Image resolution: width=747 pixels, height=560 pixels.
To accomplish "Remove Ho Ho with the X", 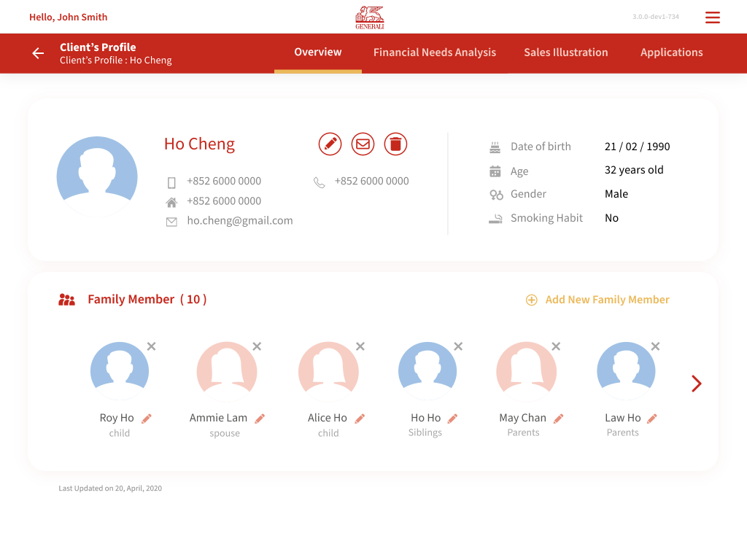I will pyautogui.click(x=458, y=346).
